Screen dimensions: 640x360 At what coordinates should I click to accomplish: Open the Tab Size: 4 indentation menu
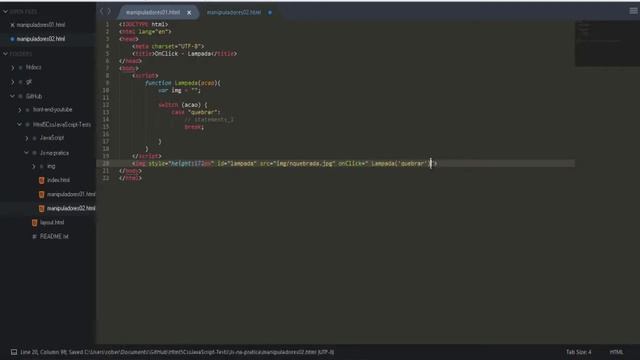click(x=578, y=352)
